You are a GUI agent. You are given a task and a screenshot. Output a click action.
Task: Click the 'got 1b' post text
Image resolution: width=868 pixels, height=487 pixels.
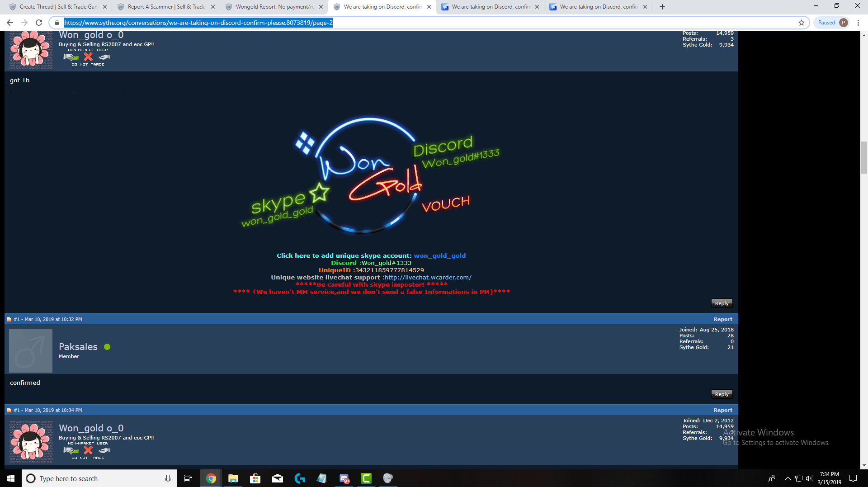click(x=19, y=80)
